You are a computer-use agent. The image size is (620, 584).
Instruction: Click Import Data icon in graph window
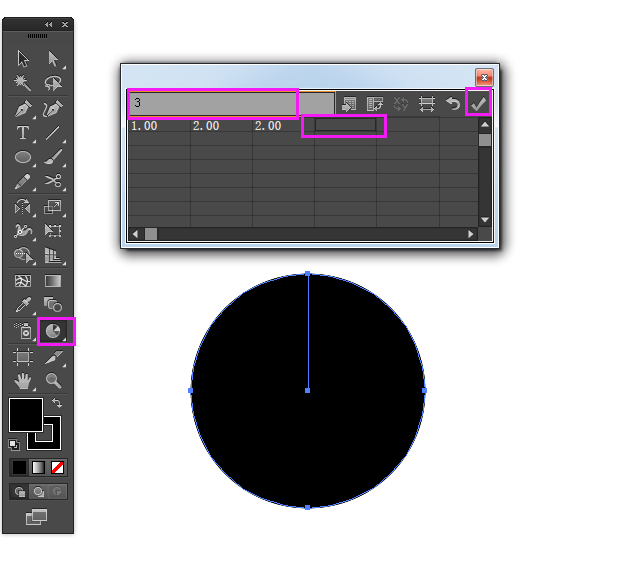coord(349,104)
